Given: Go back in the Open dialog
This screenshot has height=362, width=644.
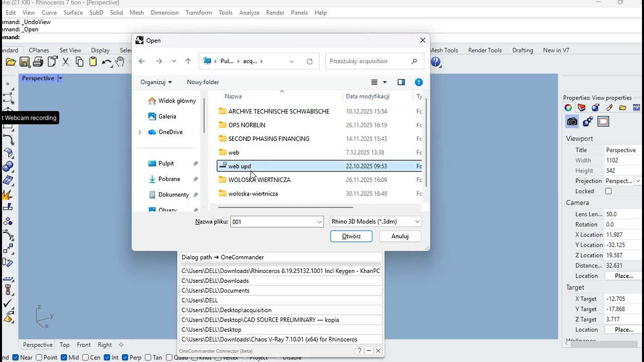Looking at the screenshot, I should click(142, 61).
